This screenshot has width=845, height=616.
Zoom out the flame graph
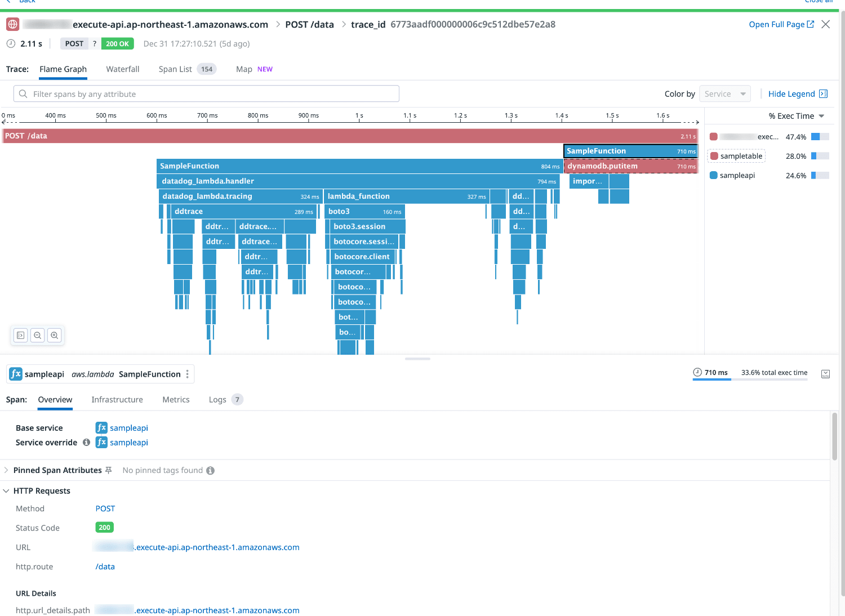click(38, 336)
